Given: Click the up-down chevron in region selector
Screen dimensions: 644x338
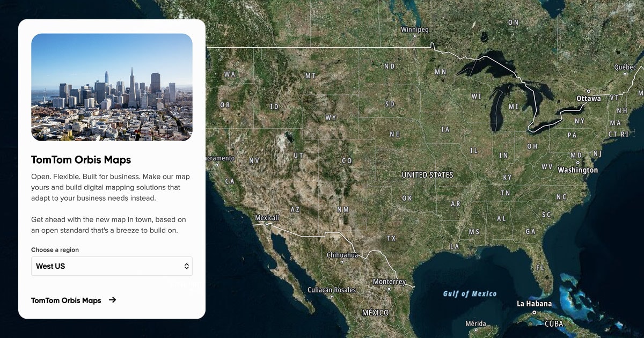Looking at the screenshot, I should (x=186, y=266).
